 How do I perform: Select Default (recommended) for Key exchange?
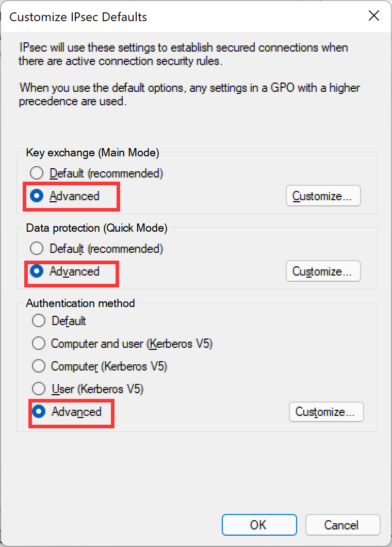37,173
